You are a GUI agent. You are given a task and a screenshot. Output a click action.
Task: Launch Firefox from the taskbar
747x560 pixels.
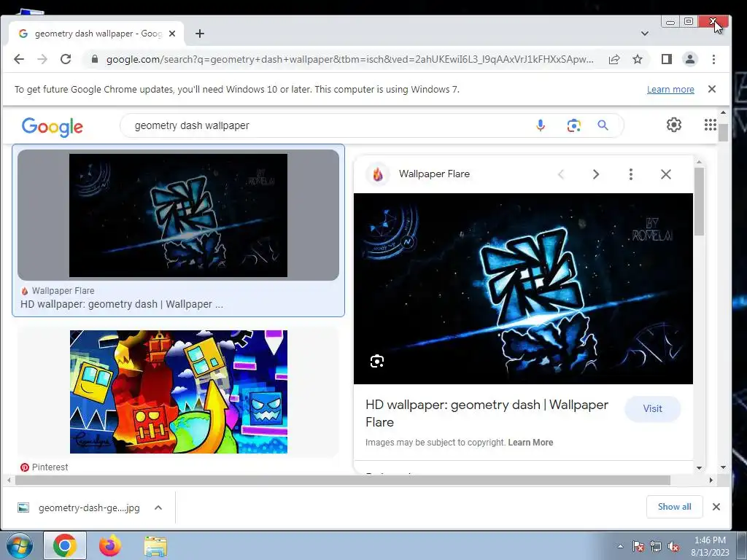click(110, 545)
